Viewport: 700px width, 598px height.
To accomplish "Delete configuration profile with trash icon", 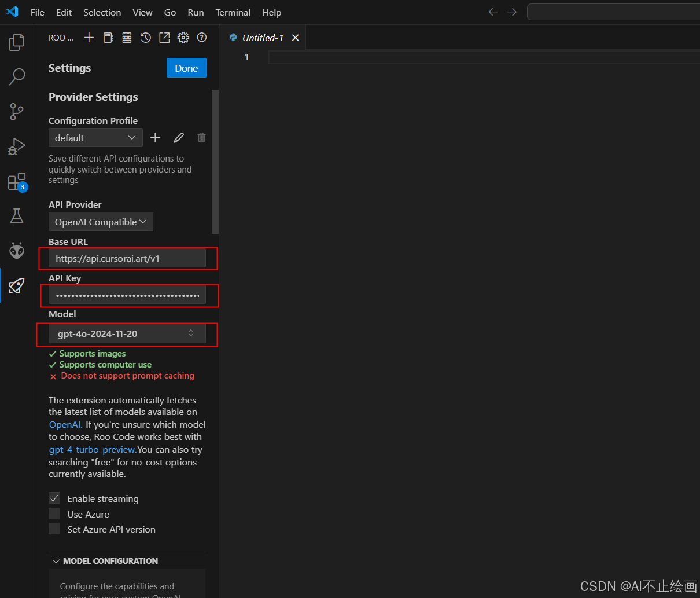I will point(201,137).
